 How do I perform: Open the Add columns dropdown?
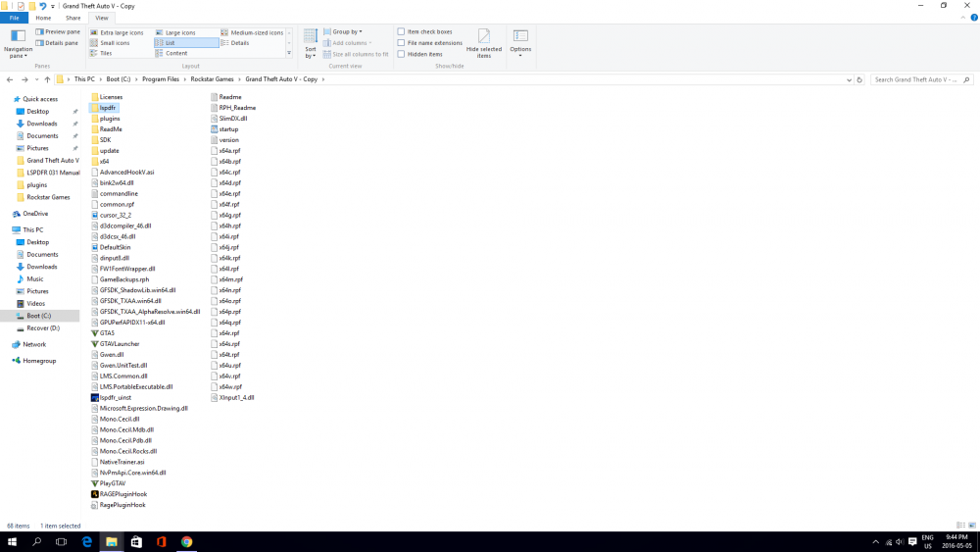click(x=348, y=43)
